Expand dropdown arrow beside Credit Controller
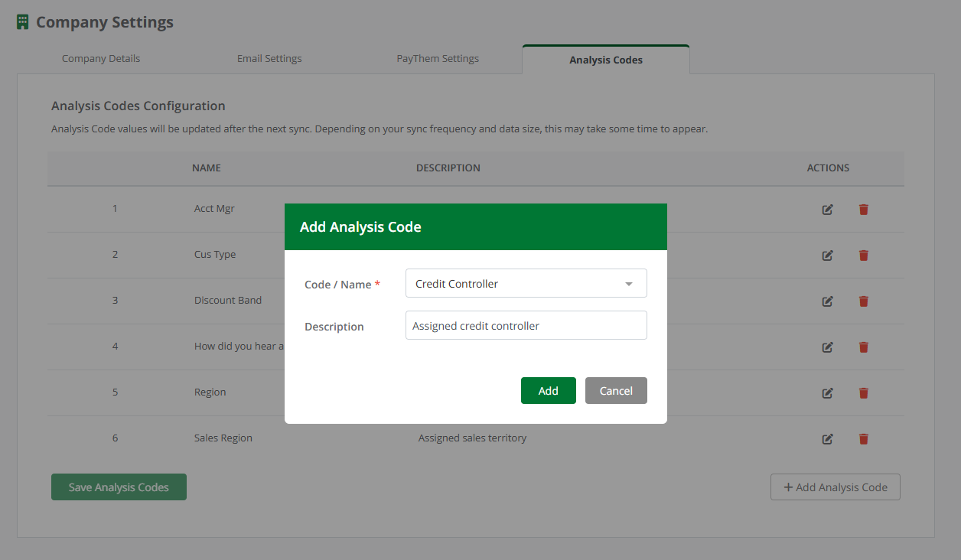The width and height of the screenshot is (961, 560). tap(629, 284)
